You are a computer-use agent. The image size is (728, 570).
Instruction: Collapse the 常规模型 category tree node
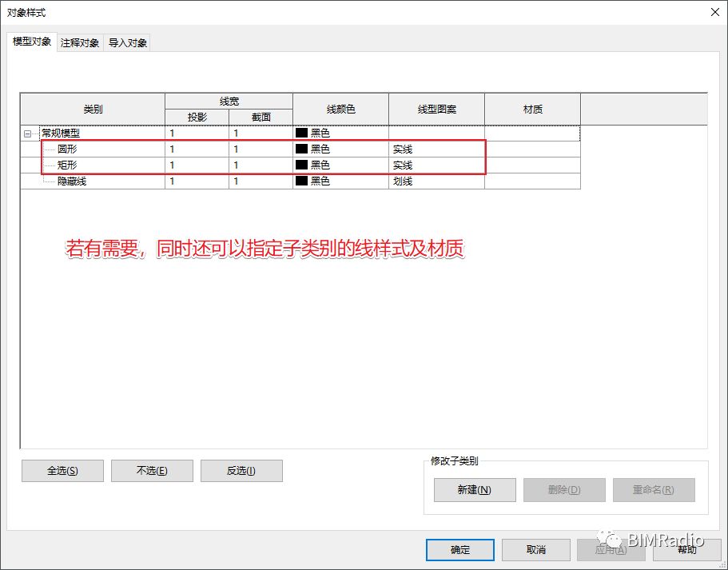(28, 134)
